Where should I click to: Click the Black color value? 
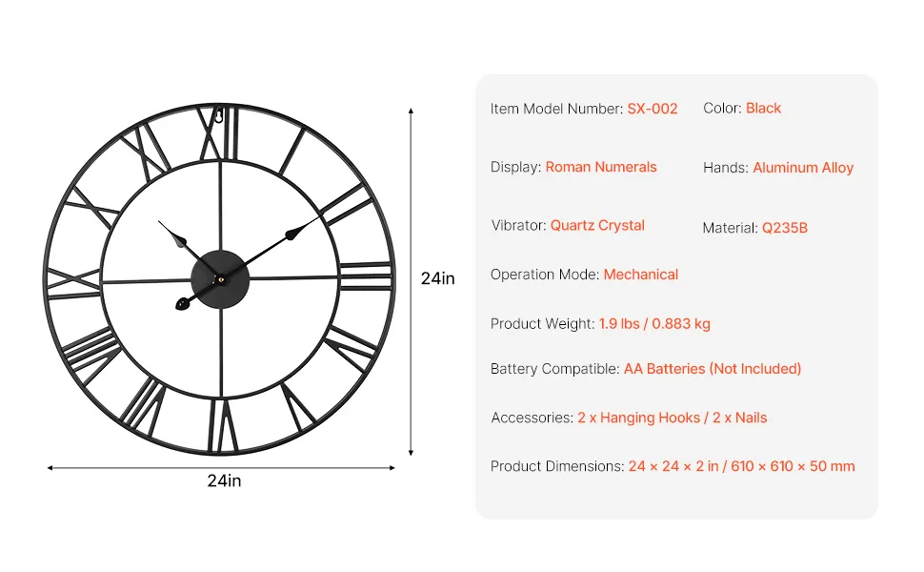point(763,108)
